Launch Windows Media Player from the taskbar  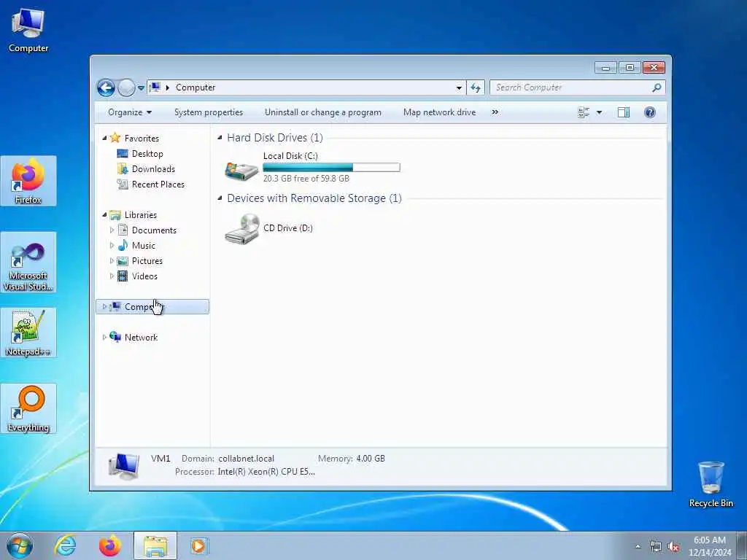[x=198, y=545]
